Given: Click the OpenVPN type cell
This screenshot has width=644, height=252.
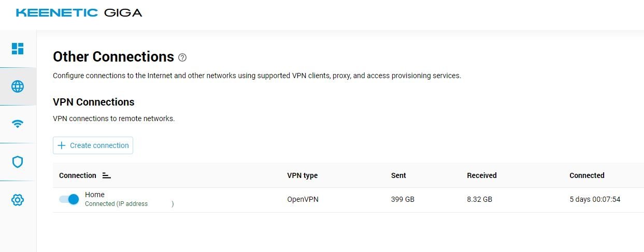Looking at the screenshot, I should click(303, 199).
